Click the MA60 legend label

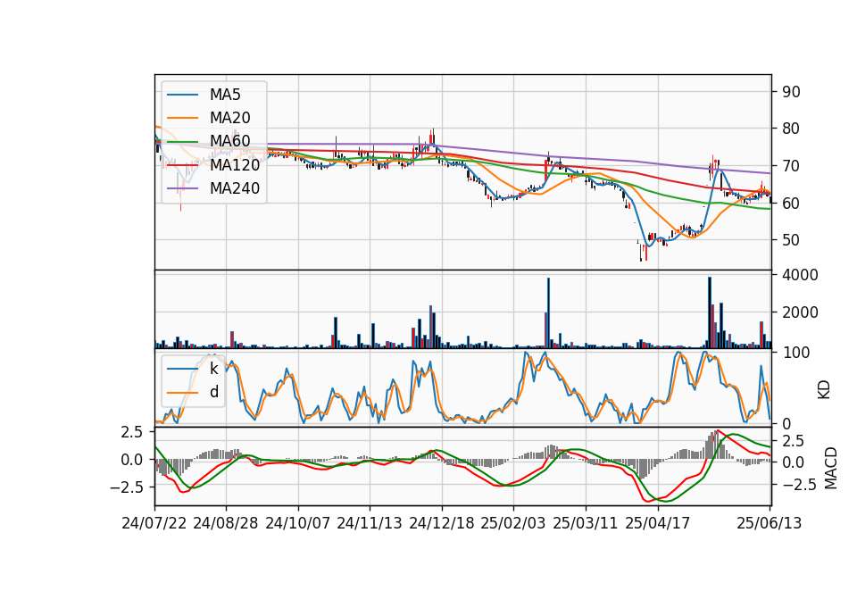(229, 141)
